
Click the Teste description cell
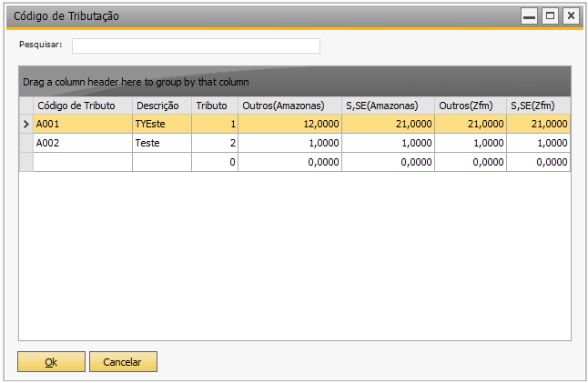[x=162, y=143]
